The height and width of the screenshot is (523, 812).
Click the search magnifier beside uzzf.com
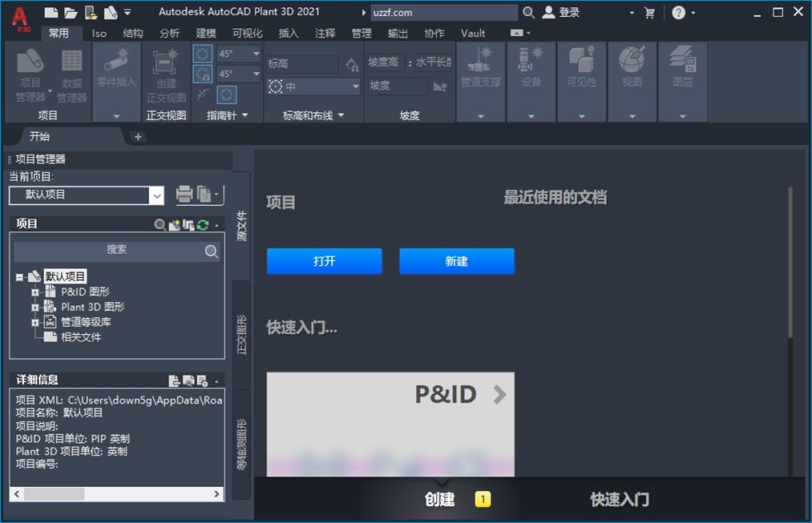click(528, 13)
